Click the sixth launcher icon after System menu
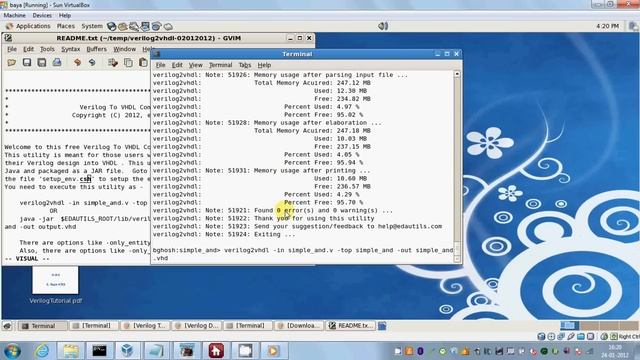 (168, 26)
